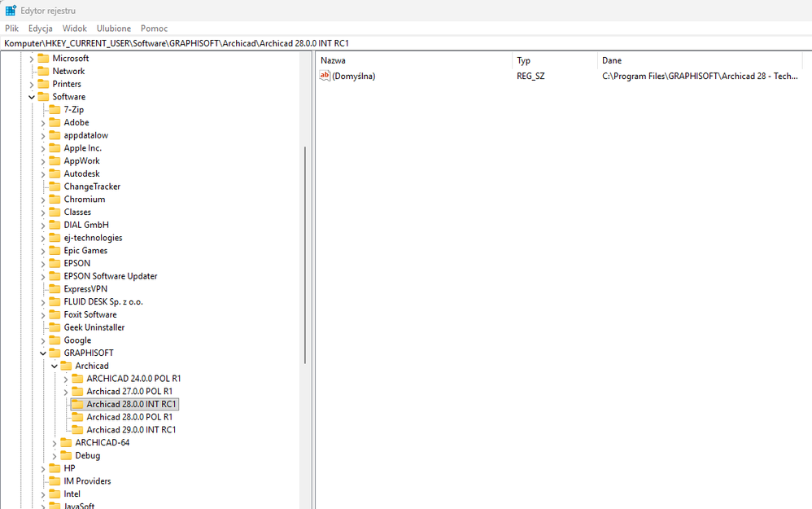Click the AppWork folder icon
The width and height of the screenshot is (812, 509).
(55, 160)
